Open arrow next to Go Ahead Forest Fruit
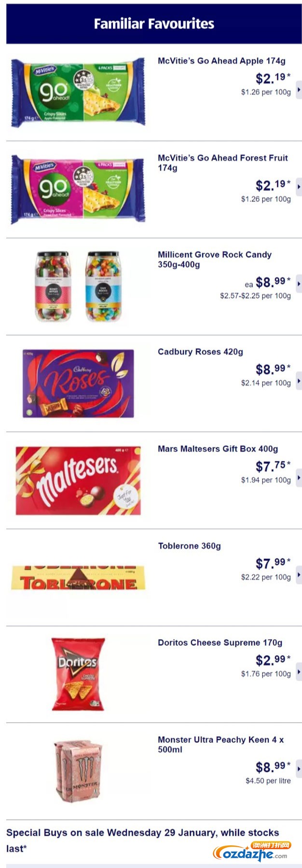This screenshot has width=302, height=868. click(x=299, y=187)
